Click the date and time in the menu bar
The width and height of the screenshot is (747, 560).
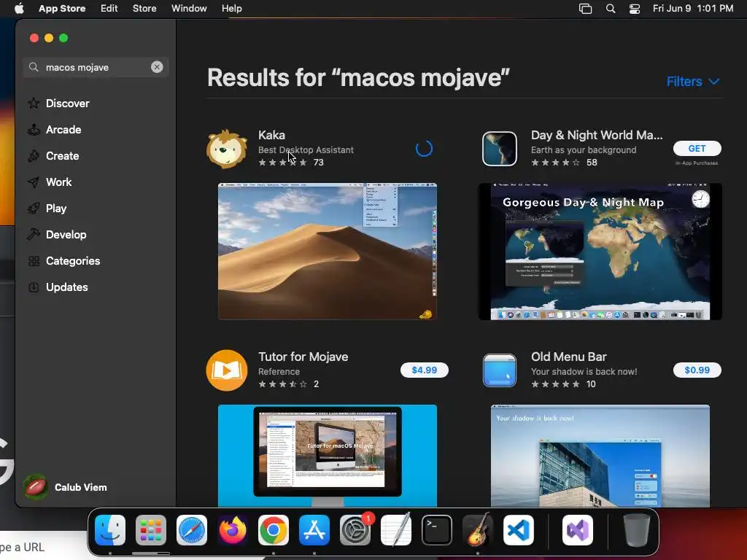click(693, 9)
